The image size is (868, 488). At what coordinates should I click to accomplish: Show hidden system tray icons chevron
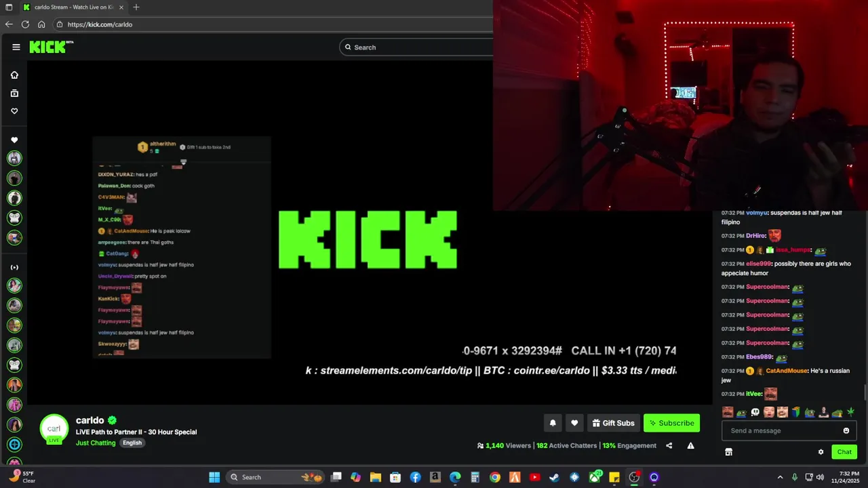(x=780, y=477)
